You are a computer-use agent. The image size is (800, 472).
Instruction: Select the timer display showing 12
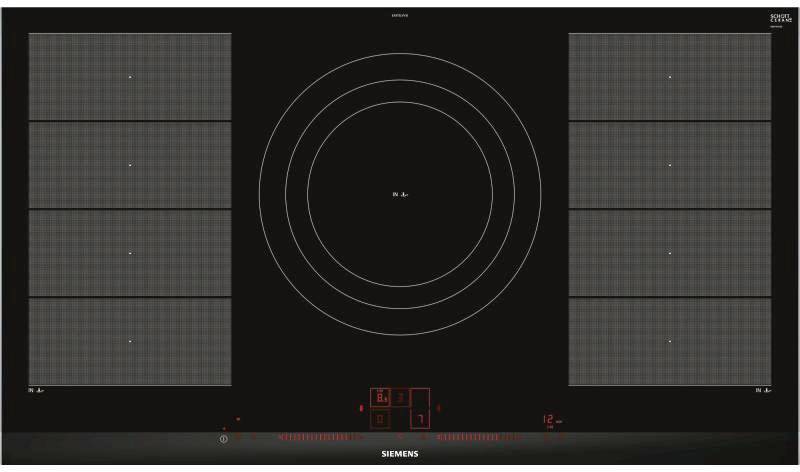point(549,420)
